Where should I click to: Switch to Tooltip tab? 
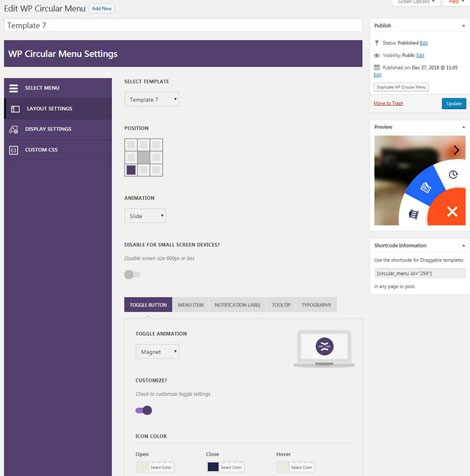281,305
